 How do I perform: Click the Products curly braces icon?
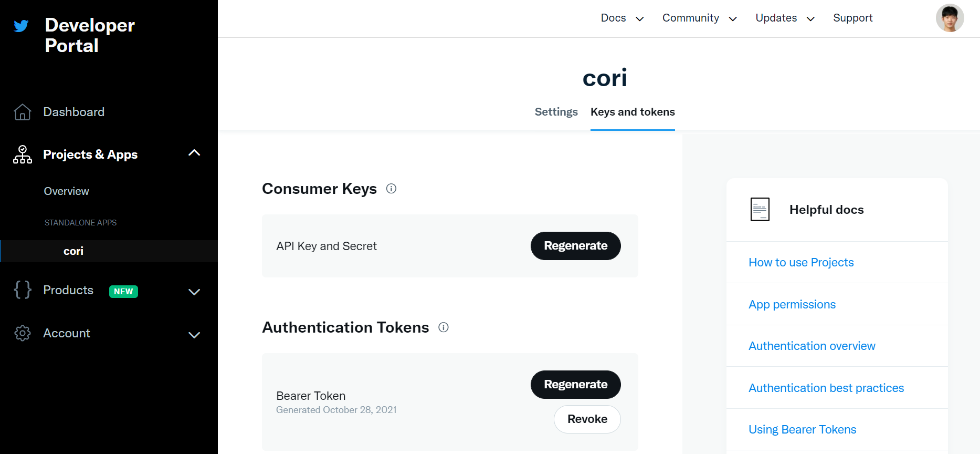[x=23, y=290]
